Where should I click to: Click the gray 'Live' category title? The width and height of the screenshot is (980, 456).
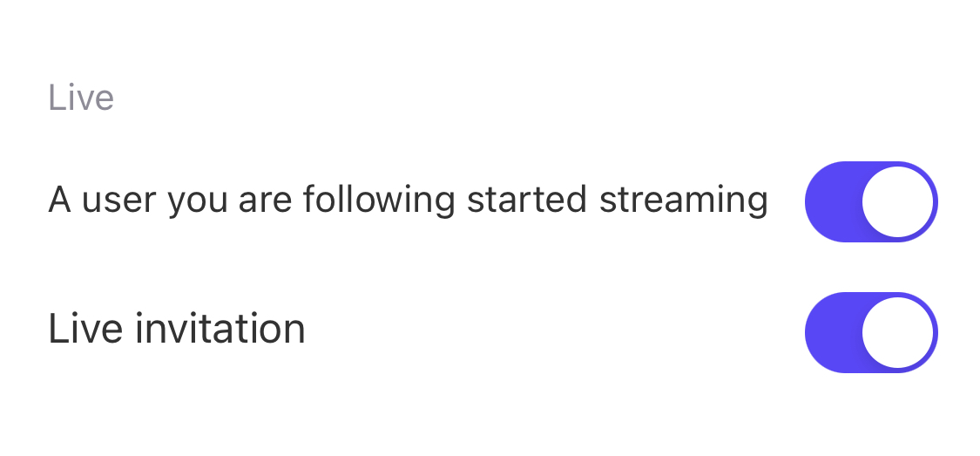81,99
